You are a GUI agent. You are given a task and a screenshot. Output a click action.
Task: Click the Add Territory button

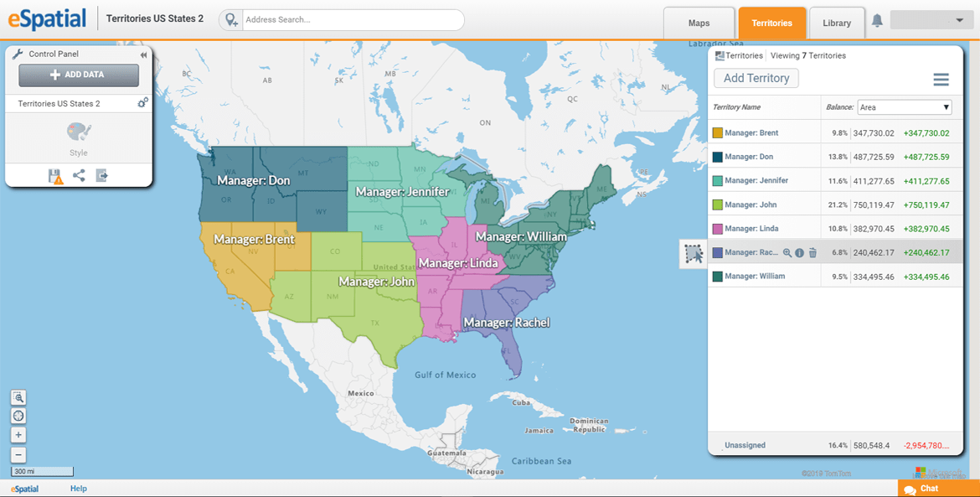click(756, 77)
